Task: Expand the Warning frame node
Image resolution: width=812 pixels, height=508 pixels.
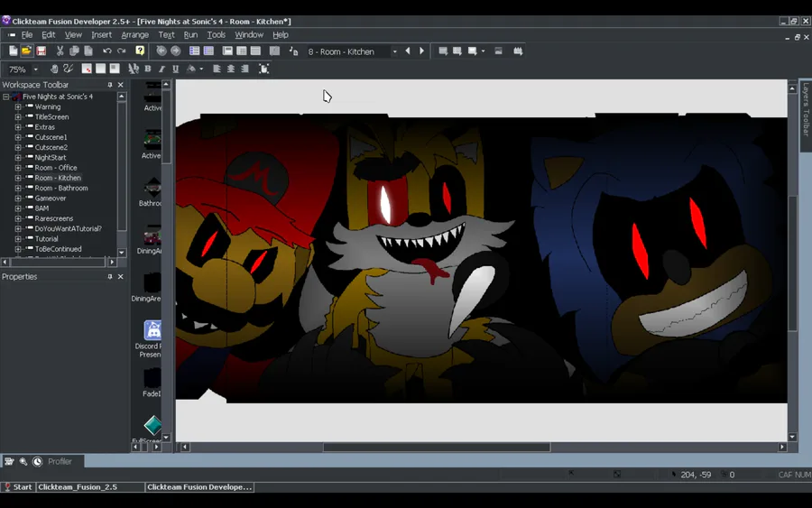Action: pyautogui.click(x=18, y=106)
